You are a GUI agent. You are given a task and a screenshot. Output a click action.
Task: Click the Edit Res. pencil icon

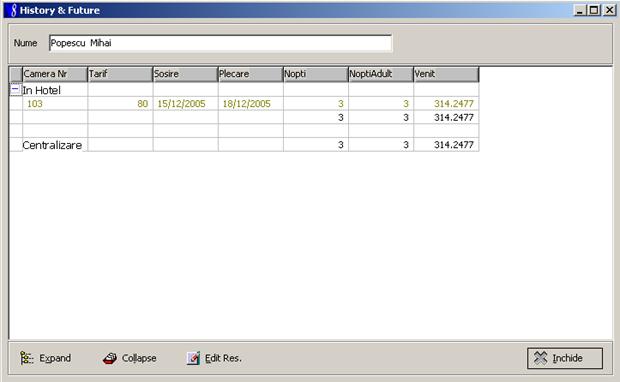(x=193, y=358)
